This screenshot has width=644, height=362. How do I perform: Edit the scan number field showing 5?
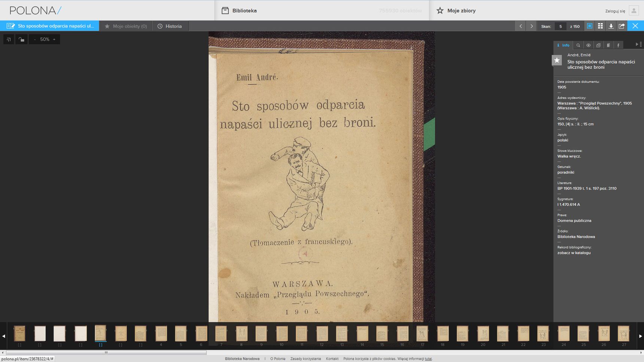pos(561,26)
